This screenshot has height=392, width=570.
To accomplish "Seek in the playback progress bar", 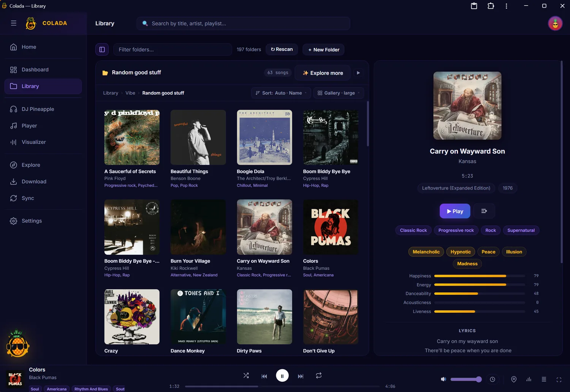I will [282, 386].
